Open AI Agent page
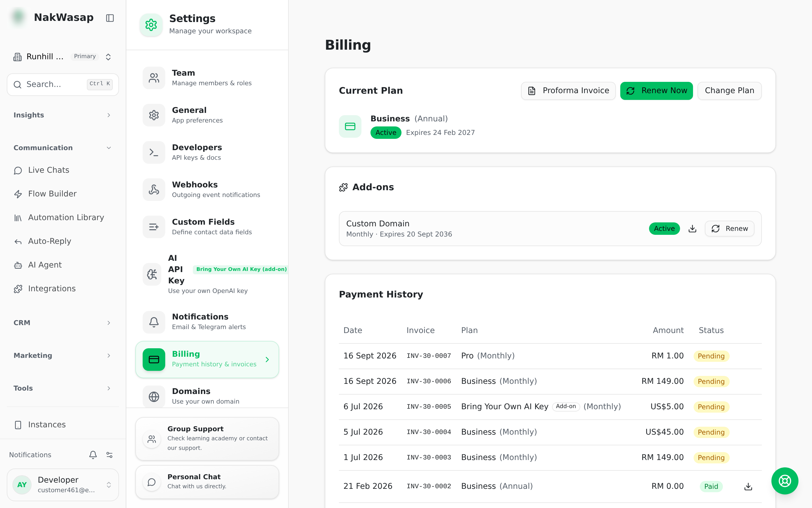Viewport: 812px width, 508px height. [x=63, y=265]
